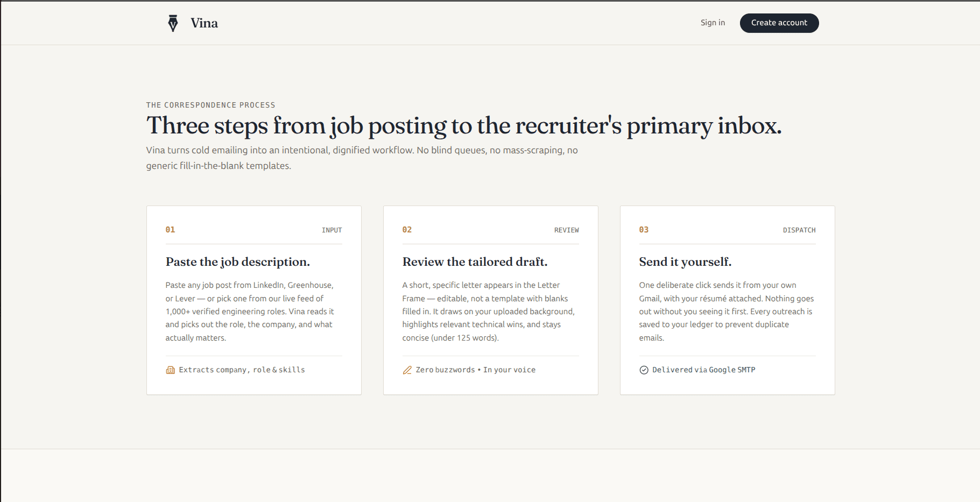Screen dimensions: 980x502
Task: Click step number 03
Action: pos(644,230)
